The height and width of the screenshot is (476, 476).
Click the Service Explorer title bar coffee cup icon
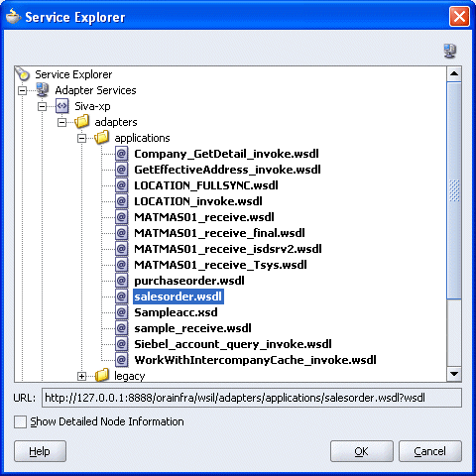13,17
